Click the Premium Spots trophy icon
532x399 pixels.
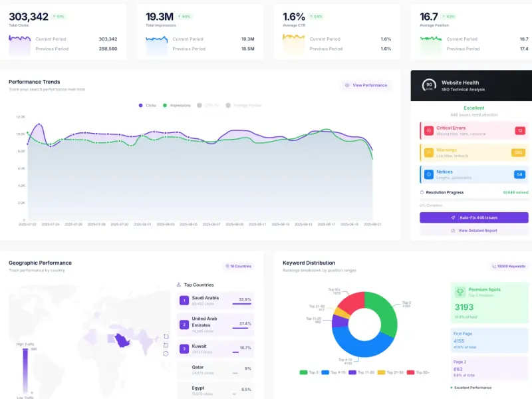coord(460,292)
